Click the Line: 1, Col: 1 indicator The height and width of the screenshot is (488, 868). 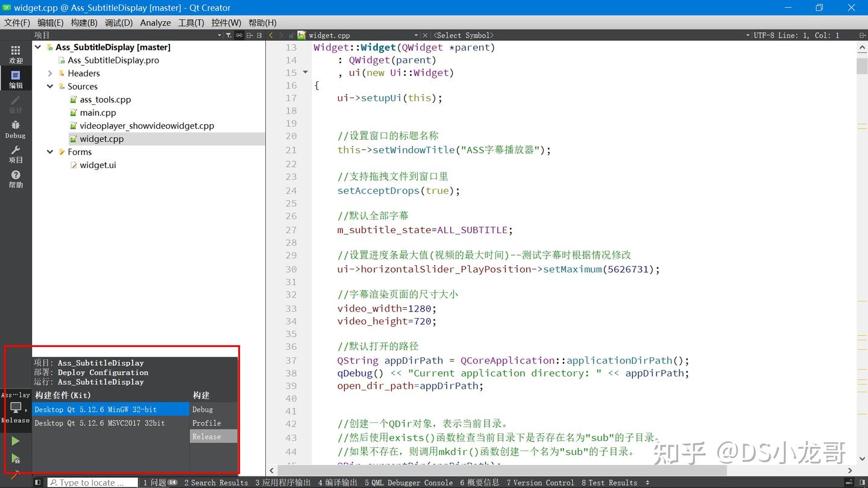tap(809, 36)
